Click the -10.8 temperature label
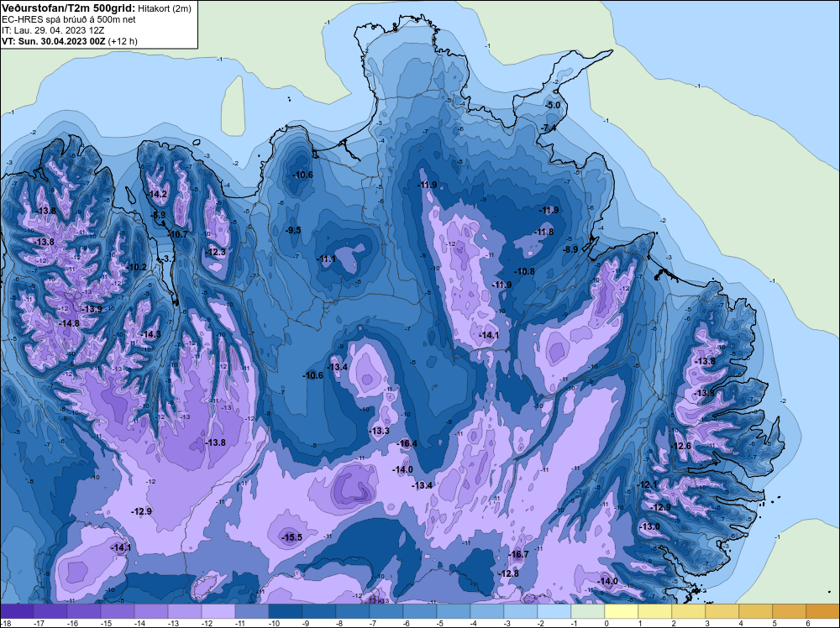Viewport: 840px width, 628px height. click(525, 271)
